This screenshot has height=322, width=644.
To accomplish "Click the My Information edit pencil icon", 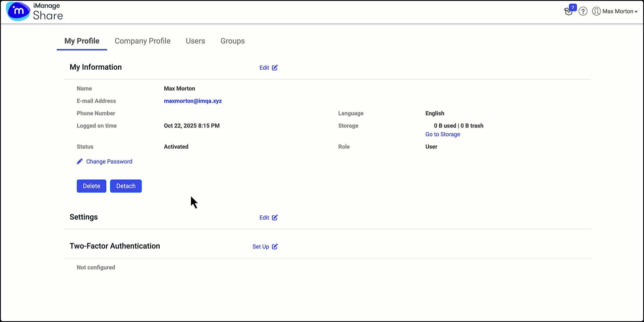I will [275, 67].
